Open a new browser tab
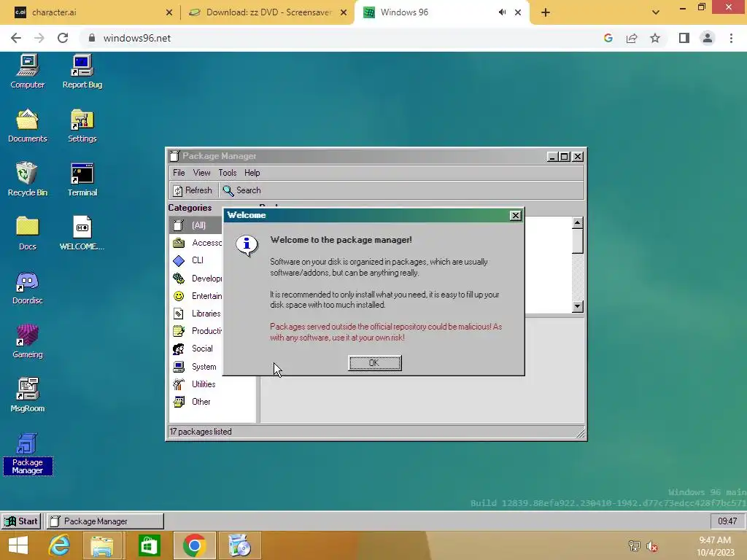 point(546,12)
